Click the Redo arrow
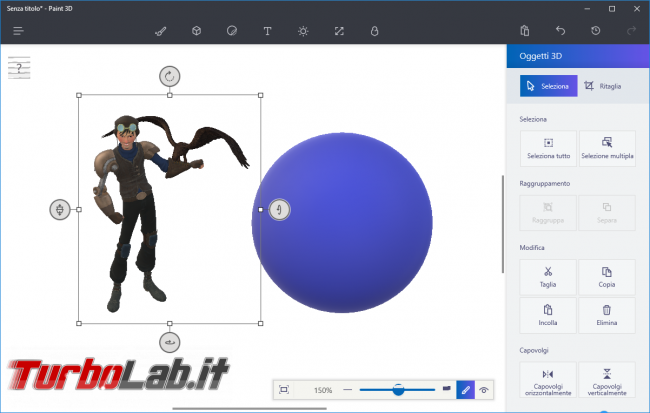The height and width of the screenshot is (413, 650). coord(631,31)
